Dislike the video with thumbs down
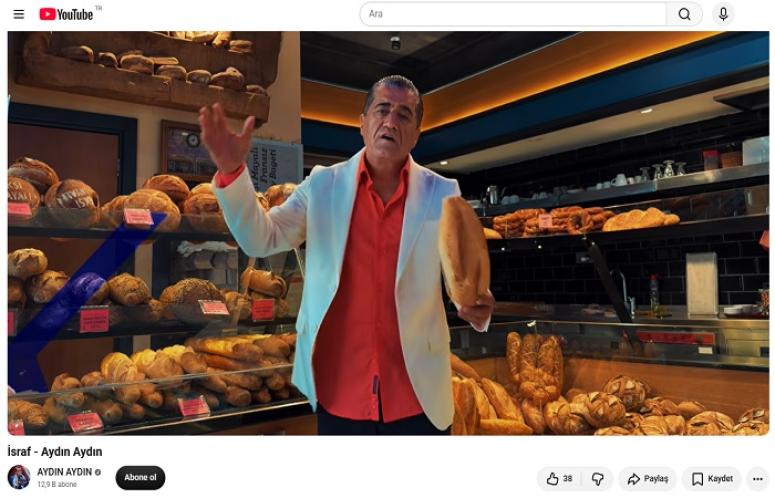Image resolution: width=775 pixels, height=498 pixels. click(x=598, y=479)
